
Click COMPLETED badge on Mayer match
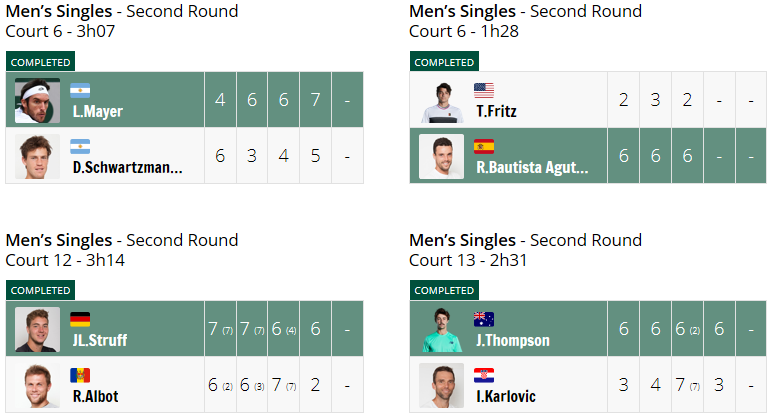(x=40, y=62)
